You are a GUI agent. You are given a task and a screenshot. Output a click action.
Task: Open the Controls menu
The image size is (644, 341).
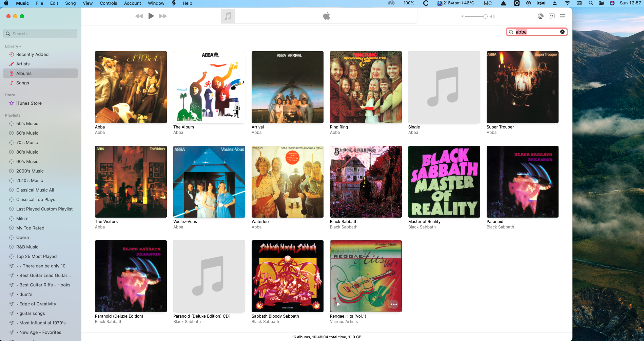click(x=109, y=3)
